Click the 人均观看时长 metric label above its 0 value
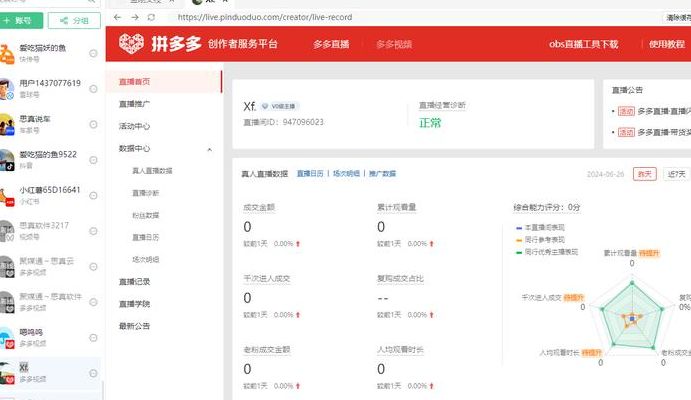 [400, 350]
